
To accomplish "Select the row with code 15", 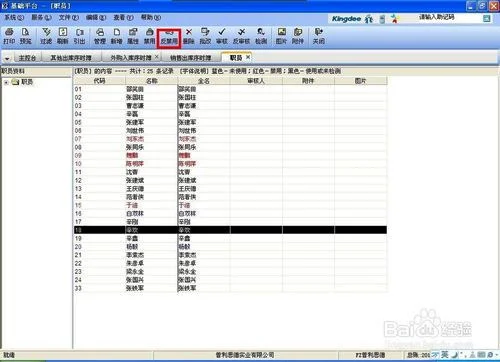I will 230,205.
